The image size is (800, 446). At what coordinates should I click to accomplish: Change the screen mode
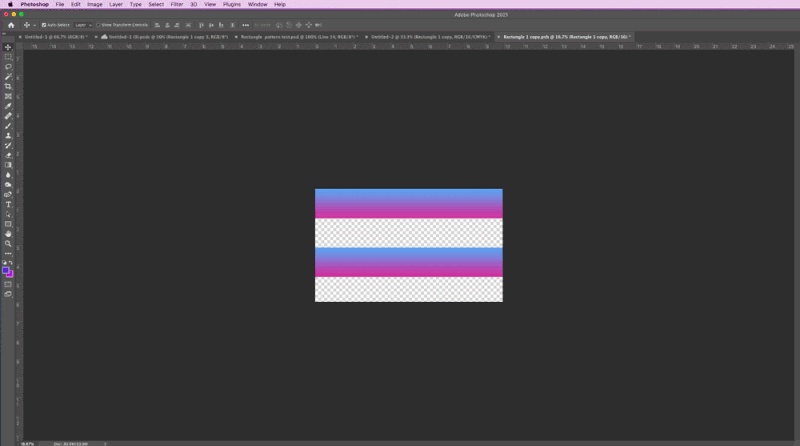[x=8, y=294]
